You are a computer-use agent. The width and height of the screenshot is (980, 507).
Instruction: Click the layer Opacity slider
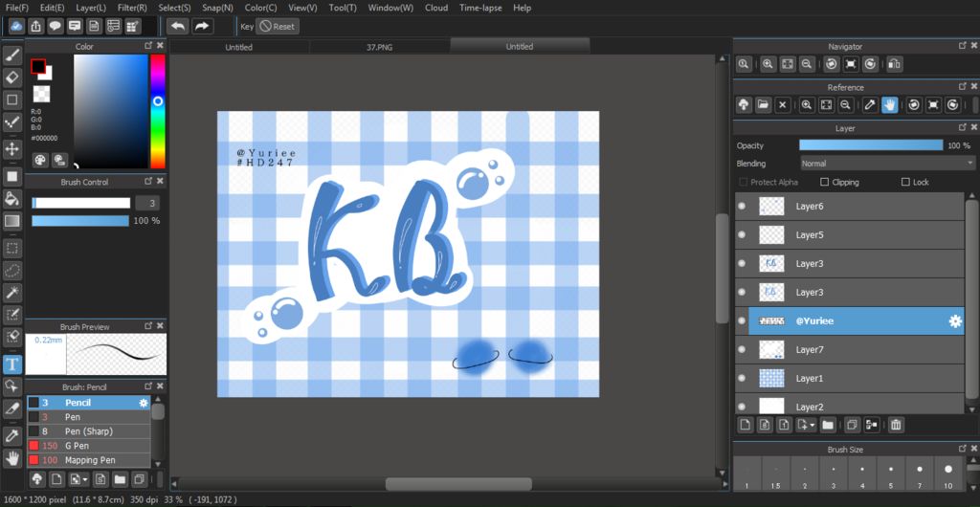coord(871,145)
